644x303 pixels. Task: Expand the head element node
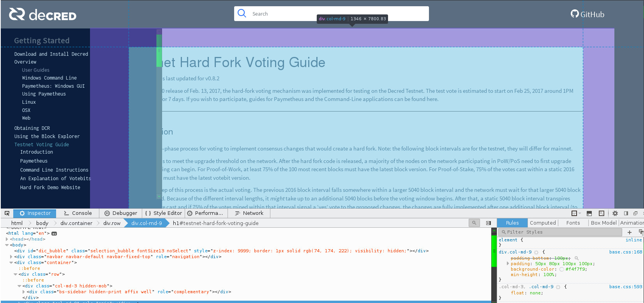[x=7, y=239]
